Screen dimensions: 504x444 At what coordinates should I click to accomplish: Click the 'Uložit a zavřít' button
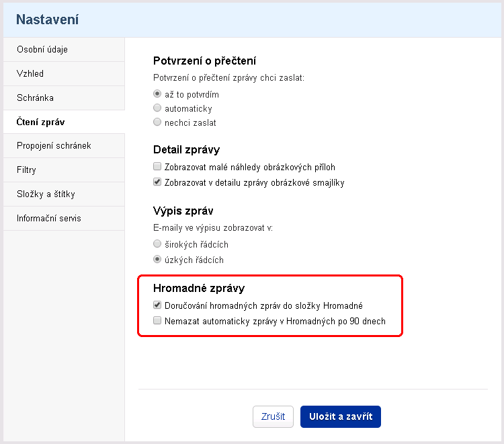pyautogui.click(x=341, y=416)
